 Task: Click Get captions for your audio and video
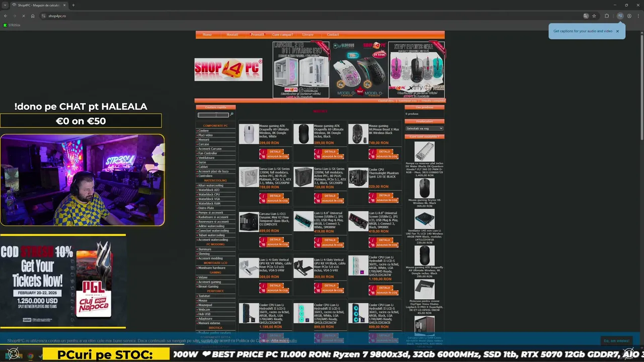(x=583, y=31)
